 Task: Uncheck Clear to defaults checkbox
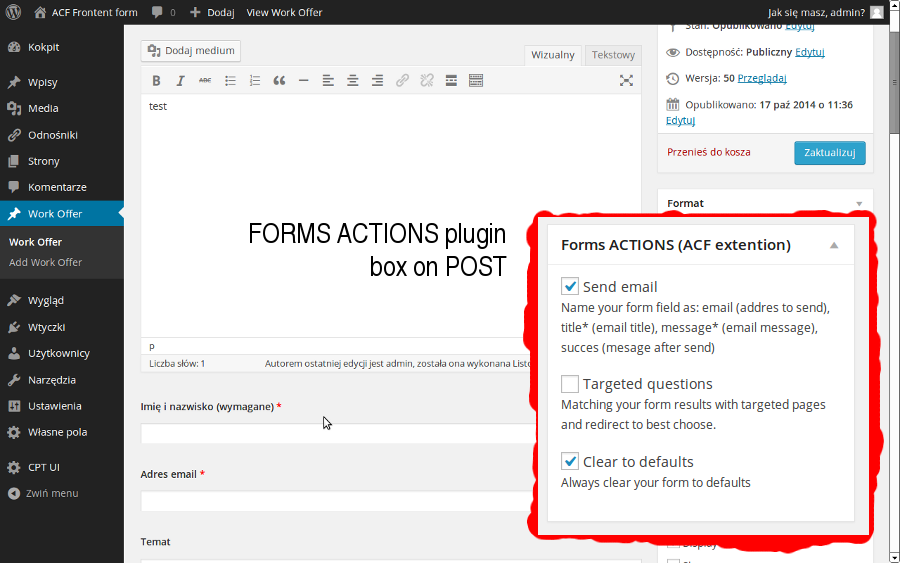569,460
